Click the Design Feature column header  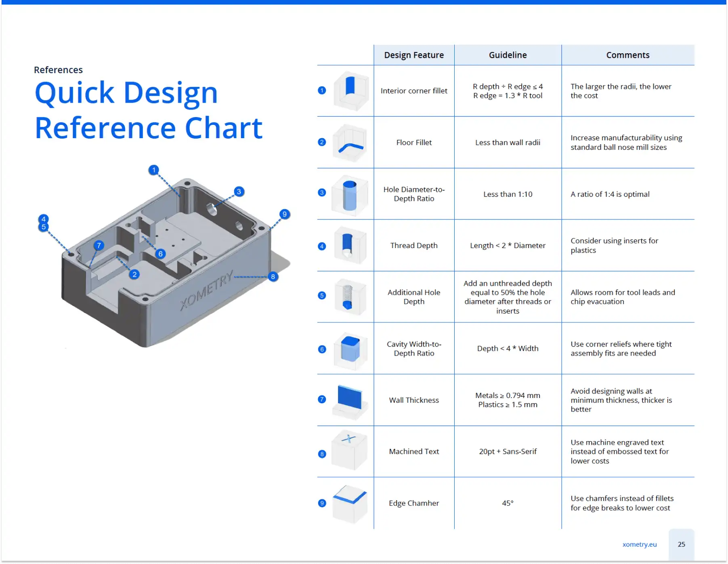coord(414,55)
